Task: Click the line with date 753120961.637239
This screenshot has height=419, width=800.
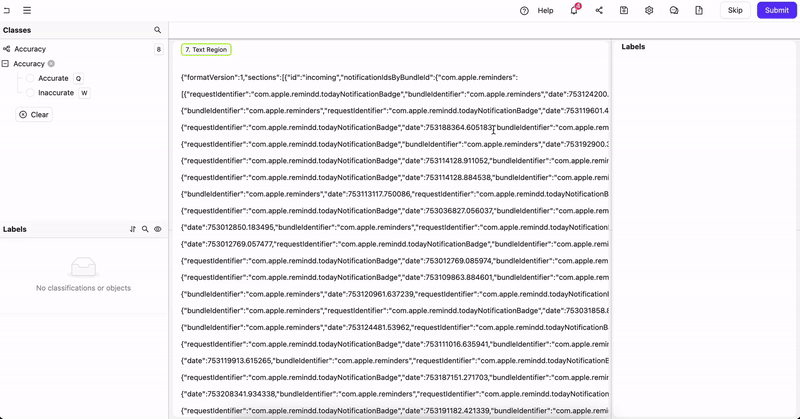Action: pyautogui.click(x=395, y=294)
